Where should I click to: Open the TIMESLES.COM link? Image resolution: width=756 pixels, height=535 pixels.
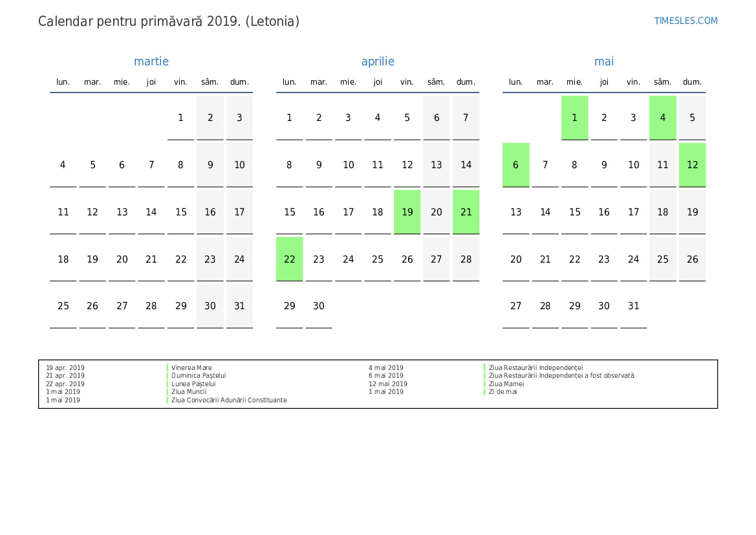click(686, 21)
